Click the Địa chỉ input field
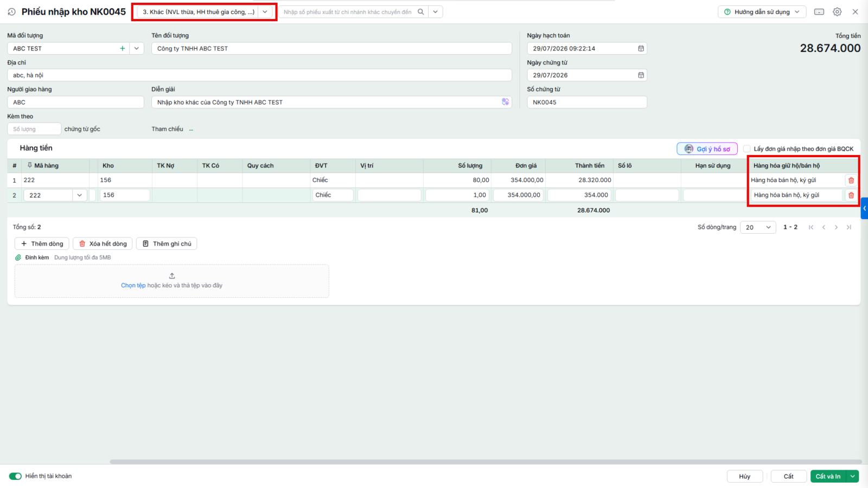Image resolution: width=868 pixels, height=488 pixels. click(x=259, y=75)
